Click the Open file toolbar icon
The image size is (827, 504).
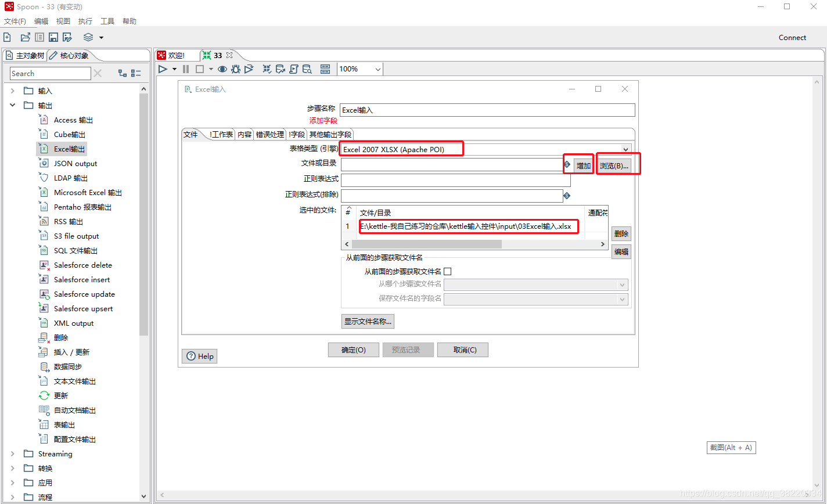[x=25, y=37]
